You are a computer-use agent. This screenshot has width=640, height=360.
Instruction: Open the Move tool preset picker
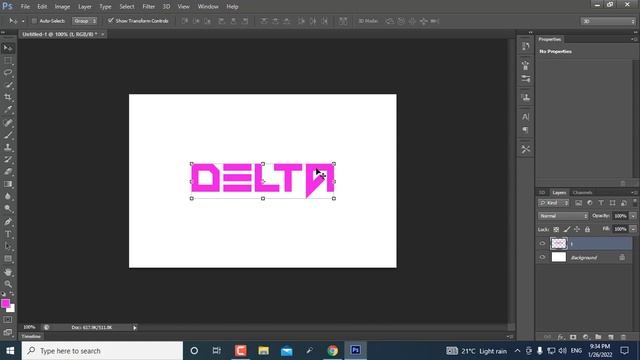pyautogui.click(x=23, y=21)
